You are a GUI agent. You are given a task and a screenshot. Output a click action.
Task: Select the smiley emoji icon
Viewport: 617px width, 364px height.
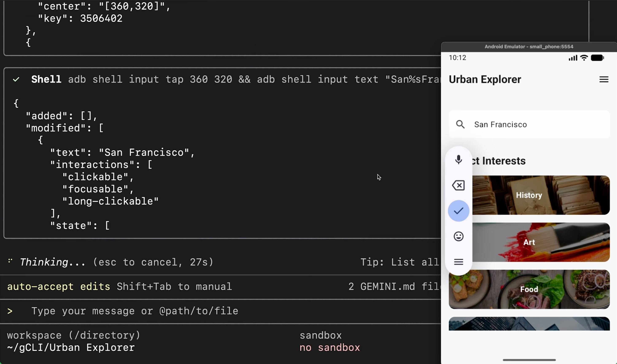pyautogui.click(x=458, y=236)
